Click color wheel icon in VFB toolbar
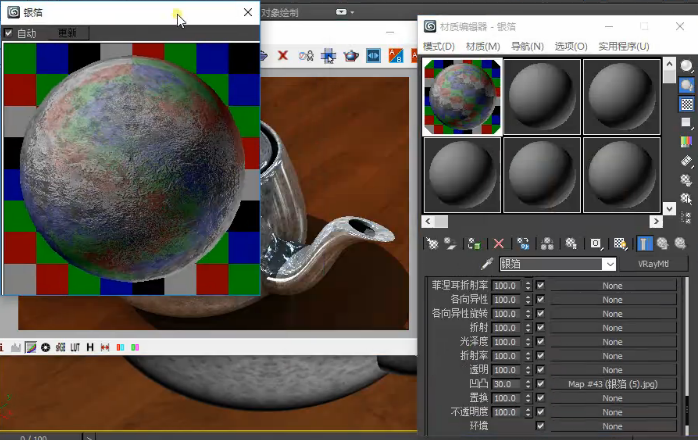The image size is (698, 440). [x=45, y=347]
